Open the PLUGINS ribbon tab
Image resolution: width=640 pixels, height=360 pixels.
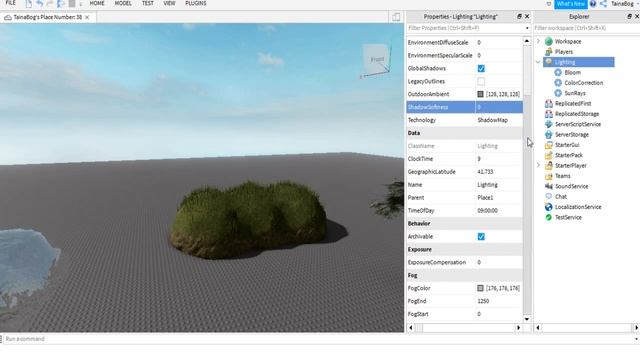pos(196,3)
